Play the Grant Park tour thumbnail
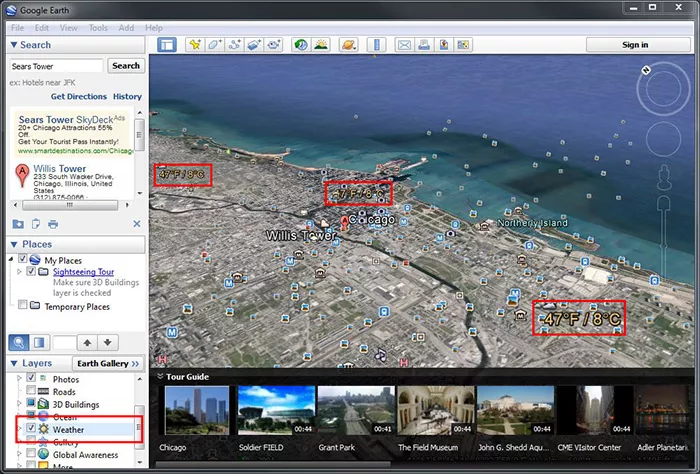 pos(356,411)
